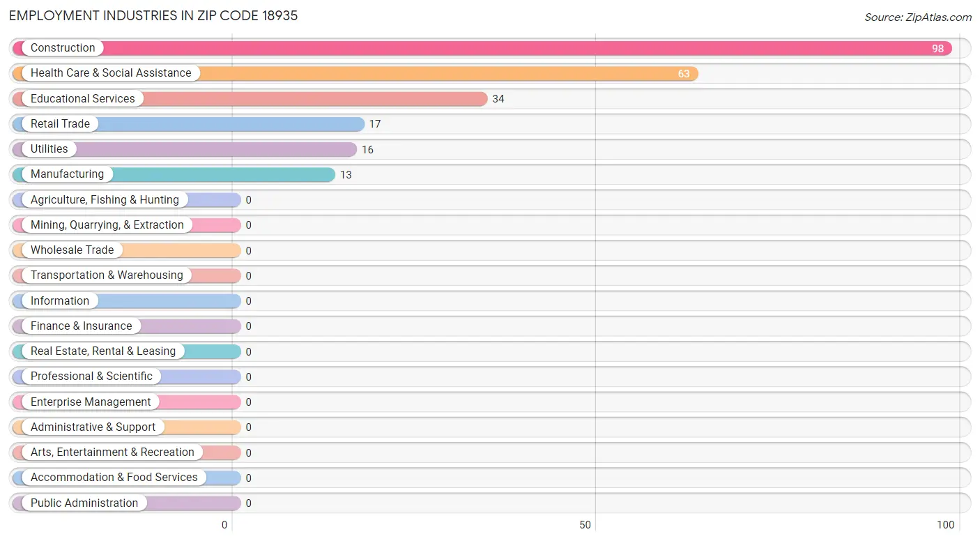980x541 pixels.
Task: Click the Utilities value 16
Action: tap(367, 150)
